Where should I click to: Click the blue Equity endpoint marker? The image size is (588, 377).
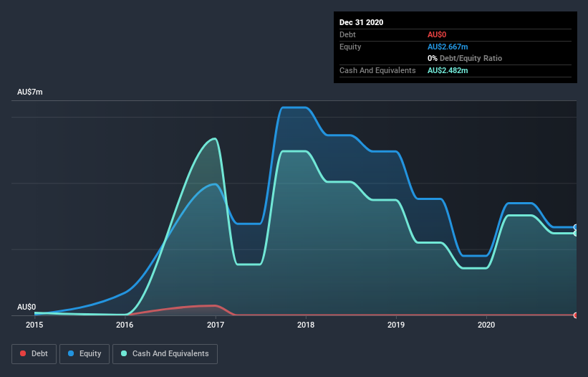pyautogui.click(x=576, y=227)
